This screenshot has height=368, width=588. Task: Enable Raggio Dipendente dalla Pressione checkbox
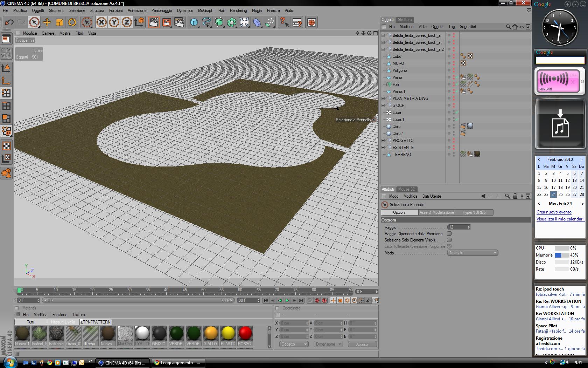coord(449,234)
